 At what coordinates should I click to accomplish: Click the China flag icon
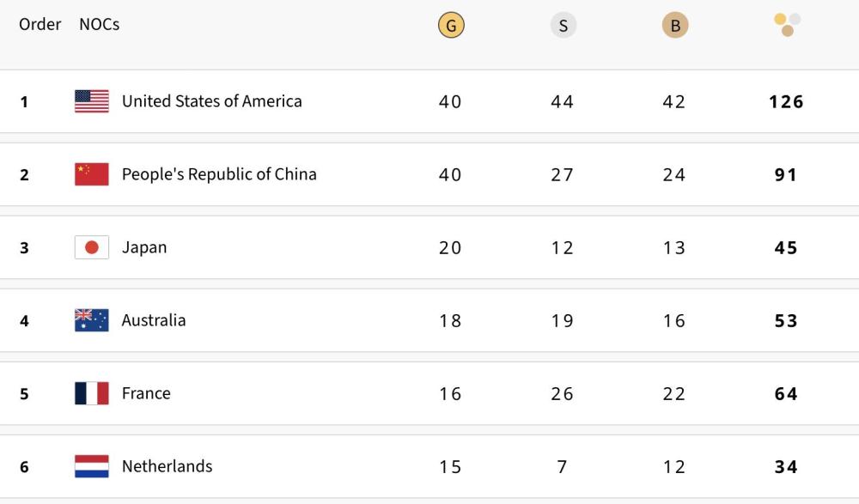(x=92, y=174)
